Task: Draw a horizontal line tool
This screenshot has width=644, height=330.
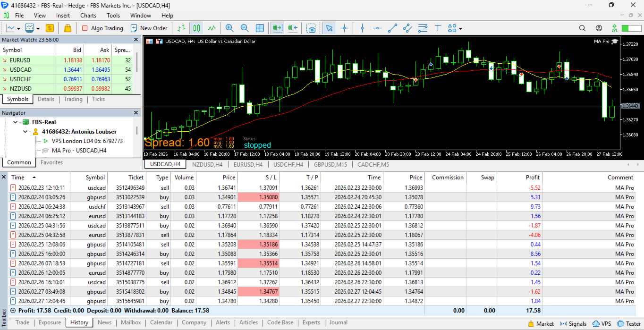Action: [x=377, y=28]
